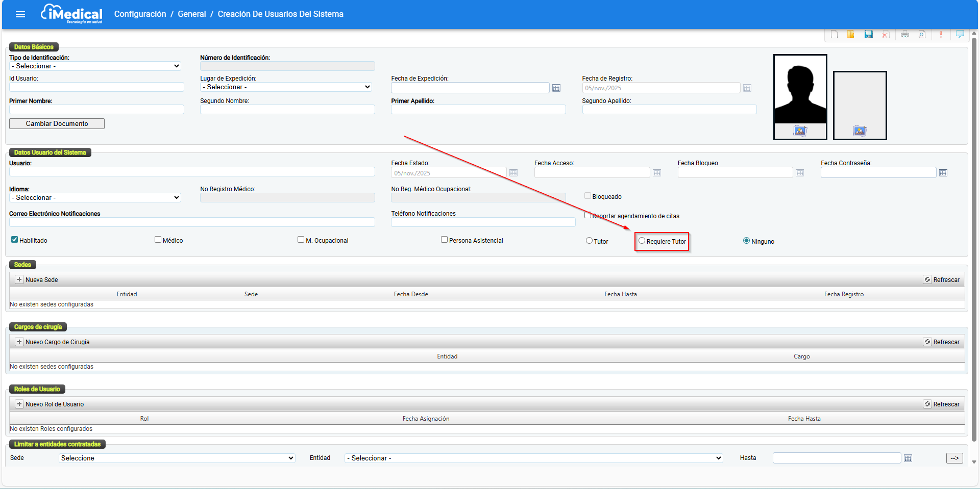Click the Cambiar Documento button
Image resolution: width=980 pixels, height=489 pixels.
[x=57, y=124]
